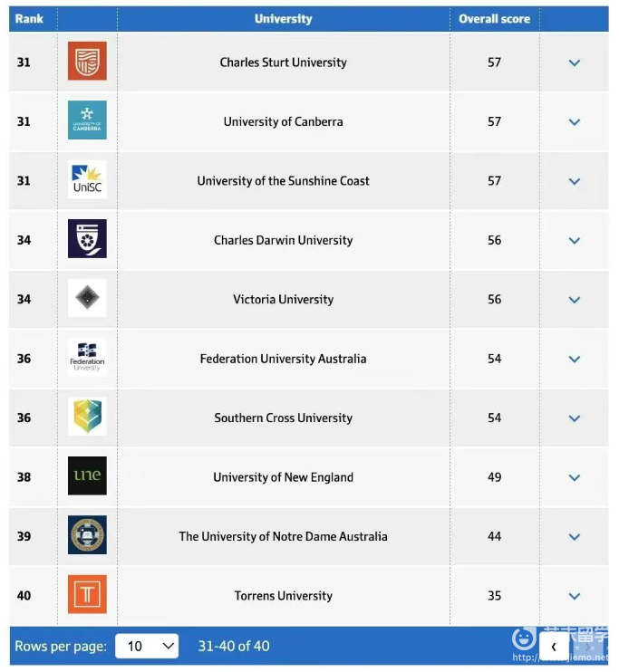Click the UniSC logo icon
619x672 pixels.
(87, 180)
